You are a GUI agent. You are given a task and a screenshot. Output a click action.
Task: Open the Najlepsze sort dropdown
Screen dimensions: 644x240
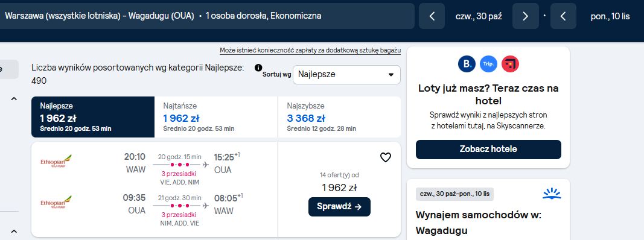point(346,75)
